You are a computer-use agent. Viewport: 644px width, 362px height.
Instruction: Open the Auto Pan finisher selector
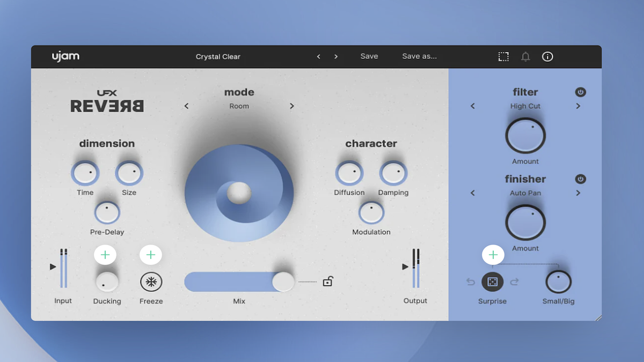pos(525,193)
